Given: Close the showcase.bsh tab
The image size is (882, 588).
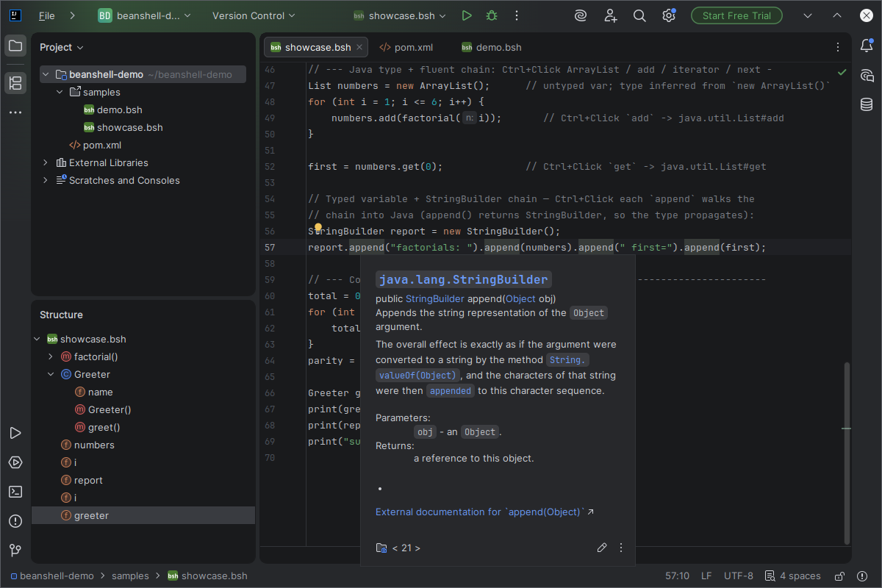Looking at the screenshot, I should 360,47.
